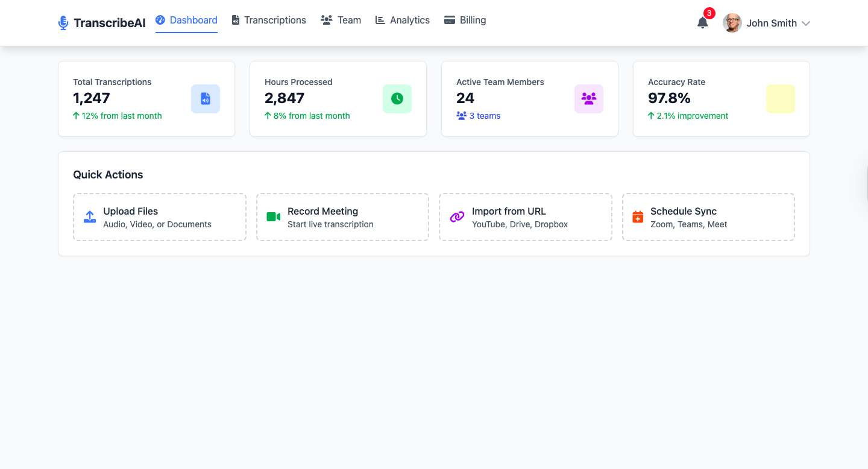Click the purple link chain icon

(x=458, y=217)
